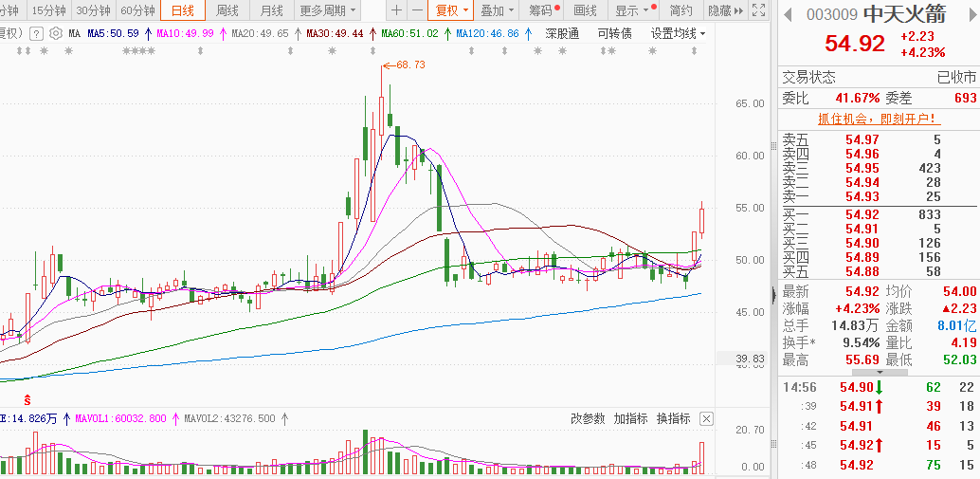This screenshot has width=980, height=479.
Task: Click the 换手 value 9.54%
Action: pos(860,342)
